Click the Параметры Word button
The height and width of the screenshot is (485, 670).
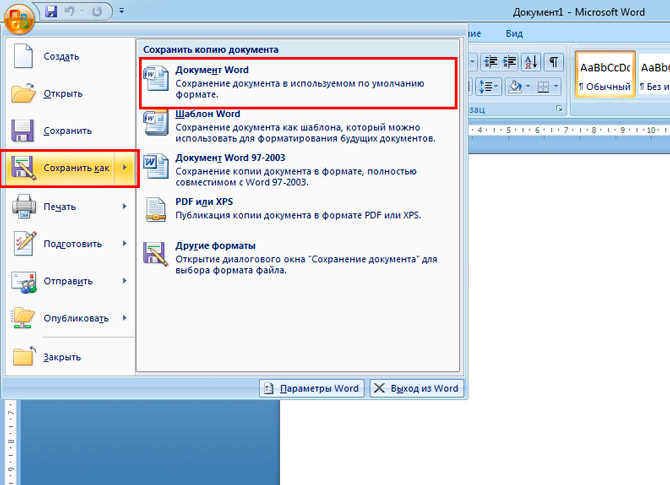[x=311, y=388]
